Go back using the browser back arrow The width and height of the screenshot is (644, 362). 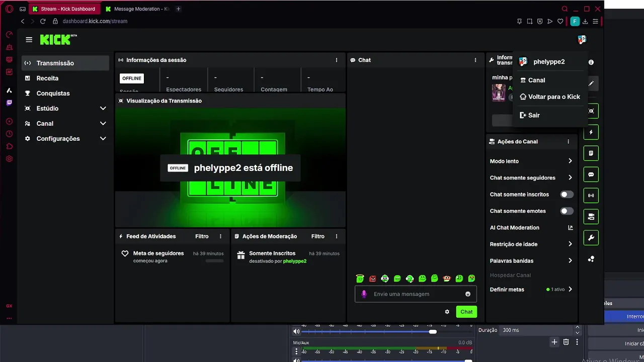coord(23,21)
